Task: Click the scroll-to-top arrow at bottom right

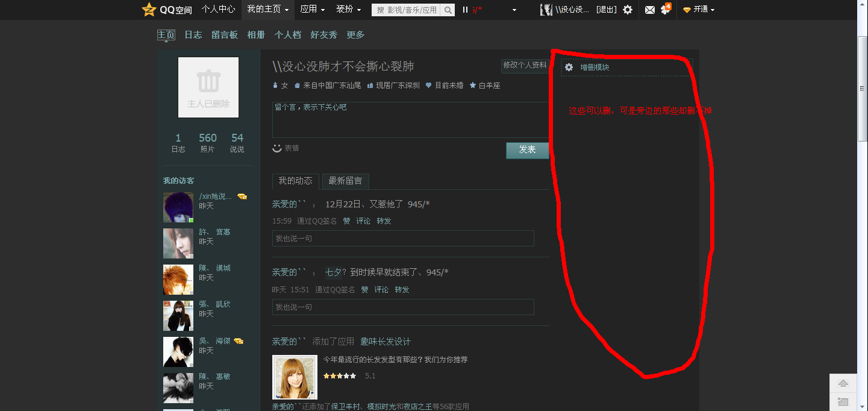Action: pyautogui.click(x=843, y=383)
